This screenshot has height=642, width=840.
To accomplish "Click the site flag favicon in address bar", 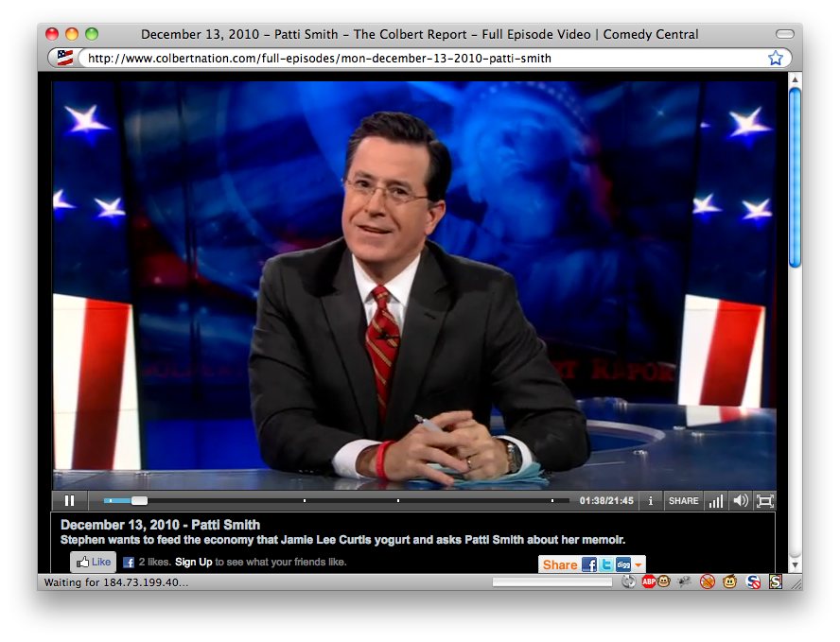I will [65, 58].
